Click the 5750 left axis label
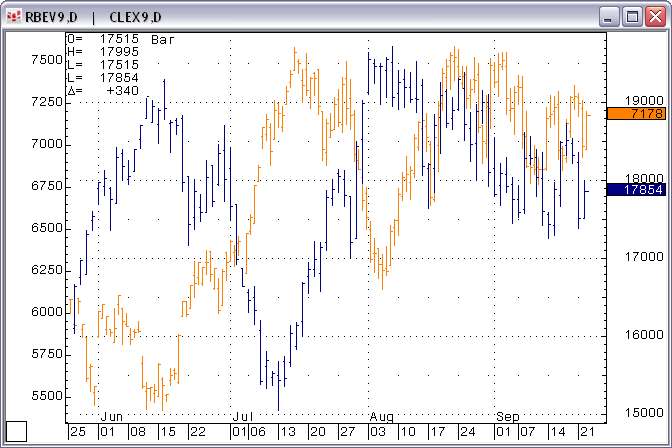The width and height of the screenshot is (672, 448). (47, 354)
